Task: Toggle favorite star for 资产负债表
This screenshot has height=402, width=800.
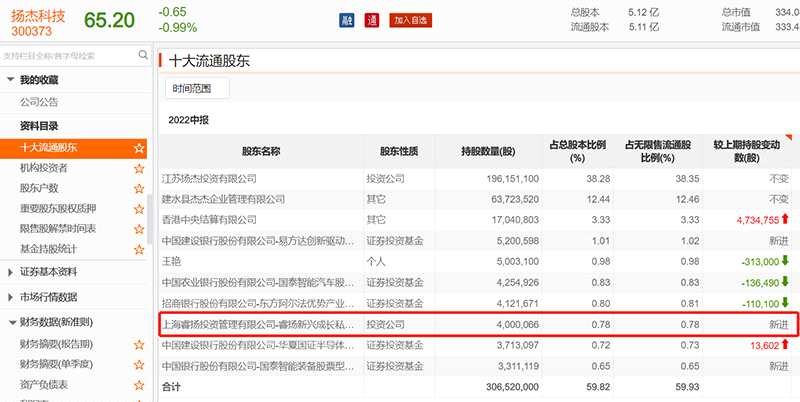Action: [139, 385]
